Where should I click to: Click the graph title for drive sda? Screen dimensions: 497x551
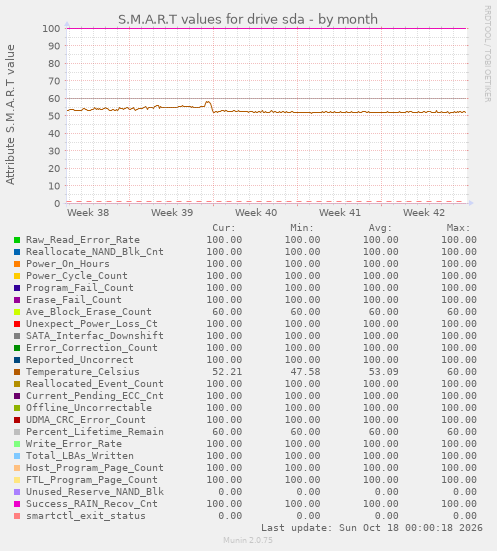coord(248,19)
